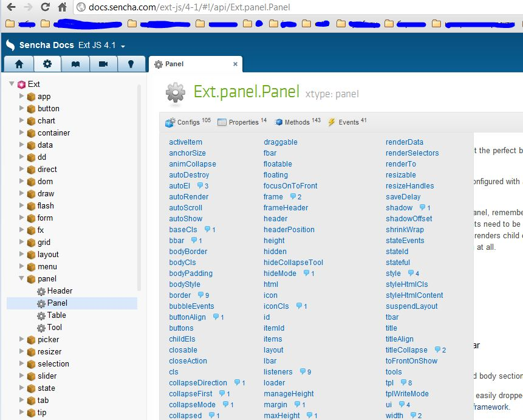Screen dimensions: 523x420
Task: Expand the chart package node
Action: pos(21,120)
